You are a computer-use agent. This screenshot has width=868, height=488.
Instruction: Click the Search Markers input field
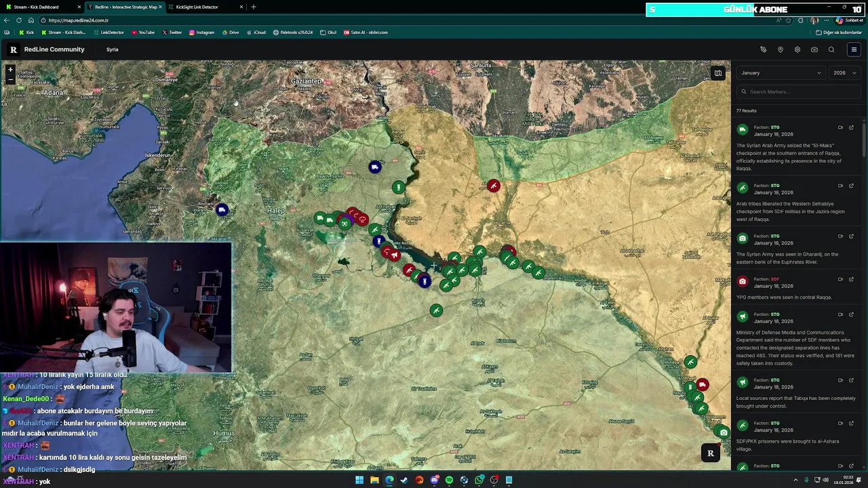798,91
